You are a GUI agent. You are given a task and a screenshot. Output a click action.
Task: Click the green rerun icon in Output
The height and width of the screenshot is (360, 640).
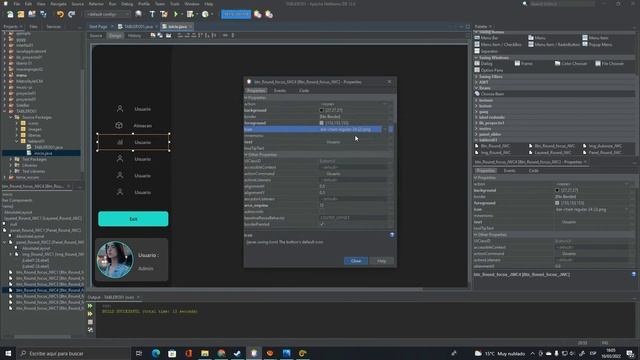[90, 306]
